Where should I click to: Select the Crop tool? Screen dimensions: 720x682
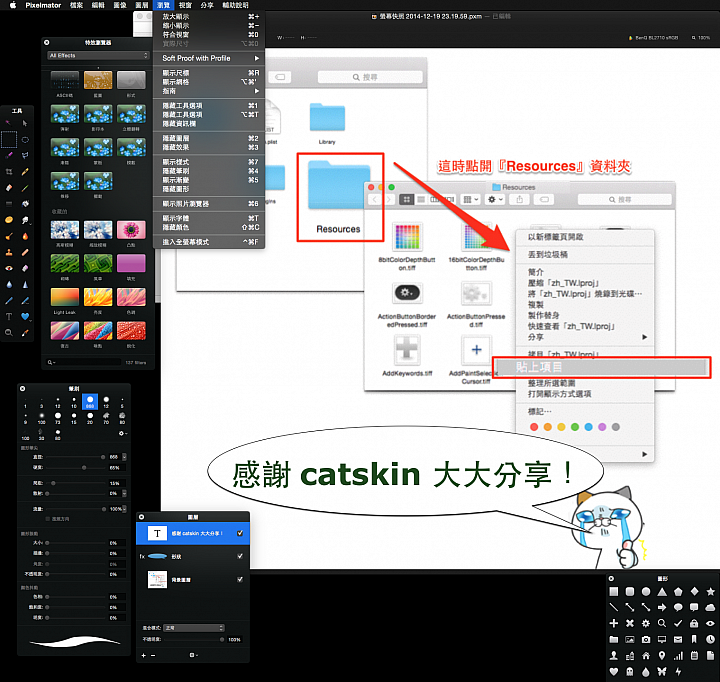(9, 172)
